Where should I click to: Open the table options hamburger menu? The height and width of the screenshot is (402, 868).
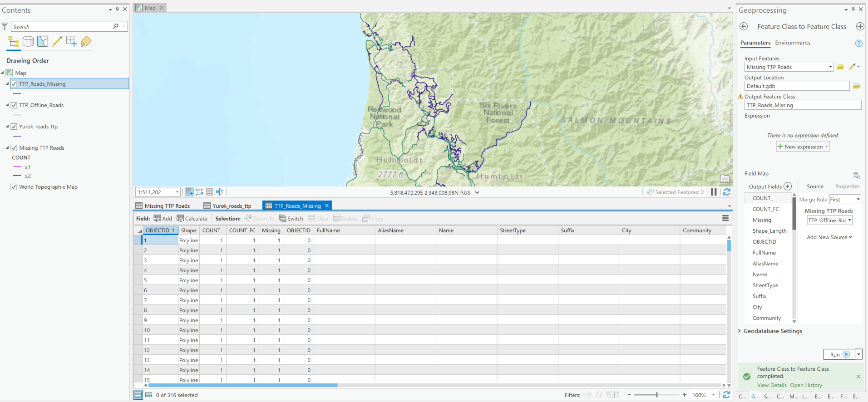click(725, 218)
